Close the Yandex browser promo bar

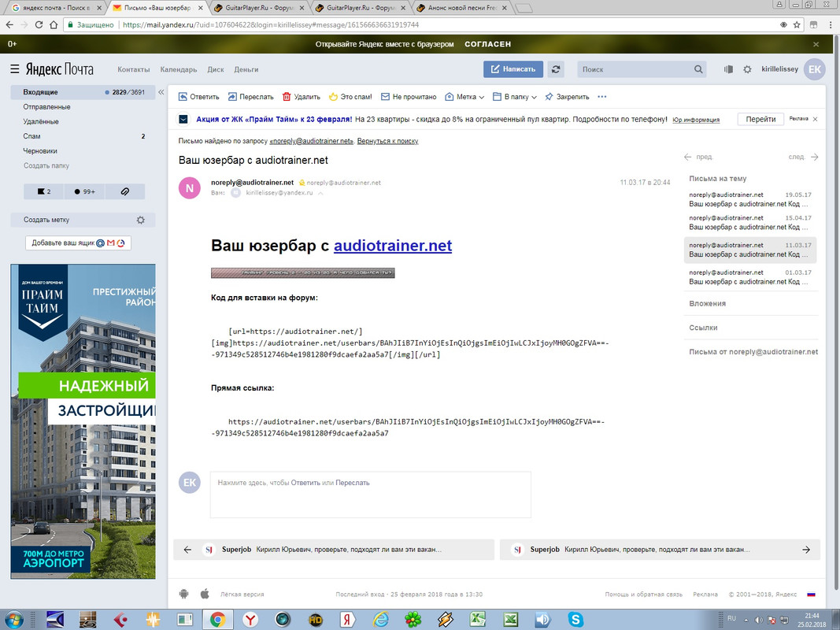pos(816,44)
